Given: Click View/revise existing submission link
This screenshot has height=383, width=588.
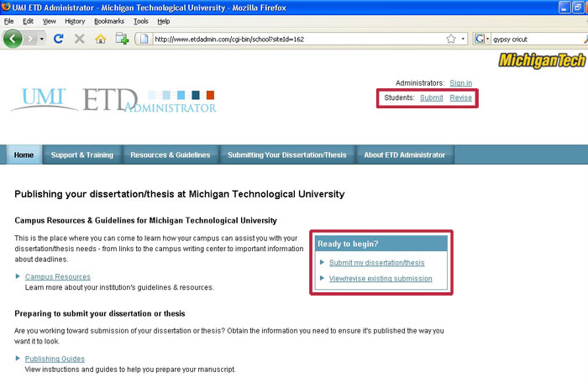Looking at the screenshot, I should [381, 278].
